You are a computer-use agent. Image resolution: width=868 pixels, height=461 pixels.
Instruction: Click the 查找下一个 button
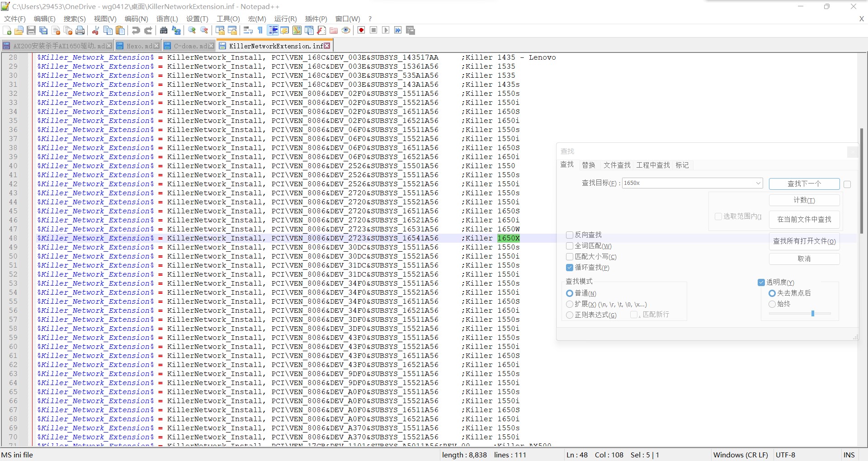804,183
